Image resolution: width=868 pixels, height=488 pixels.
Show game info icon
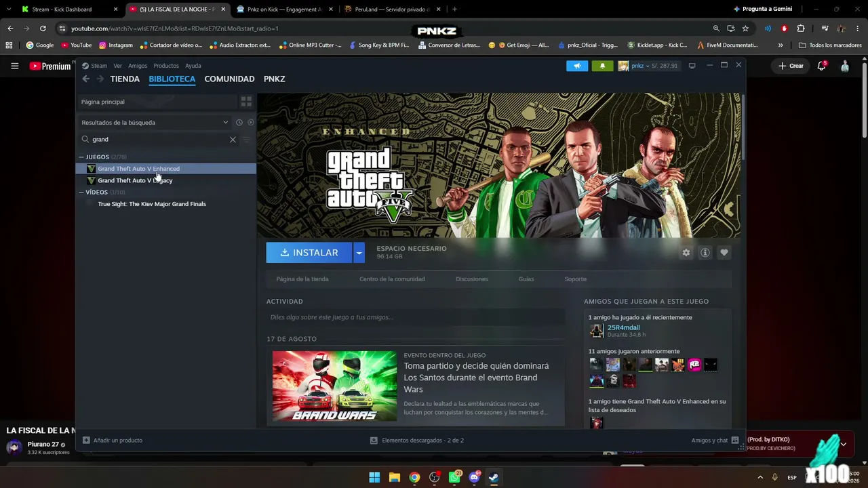coord(705,253)
